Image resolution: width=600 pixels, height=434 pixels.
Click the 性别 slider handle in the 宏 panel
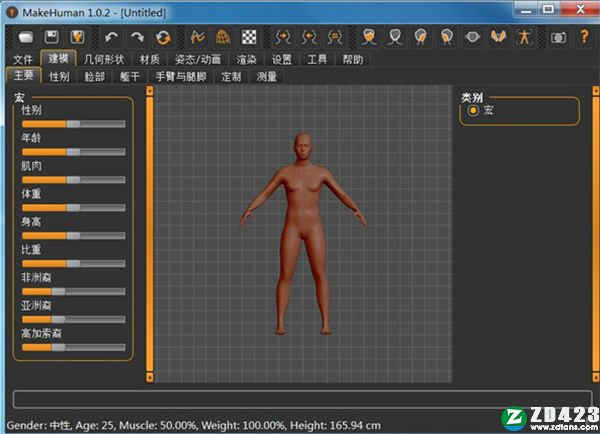73,124
